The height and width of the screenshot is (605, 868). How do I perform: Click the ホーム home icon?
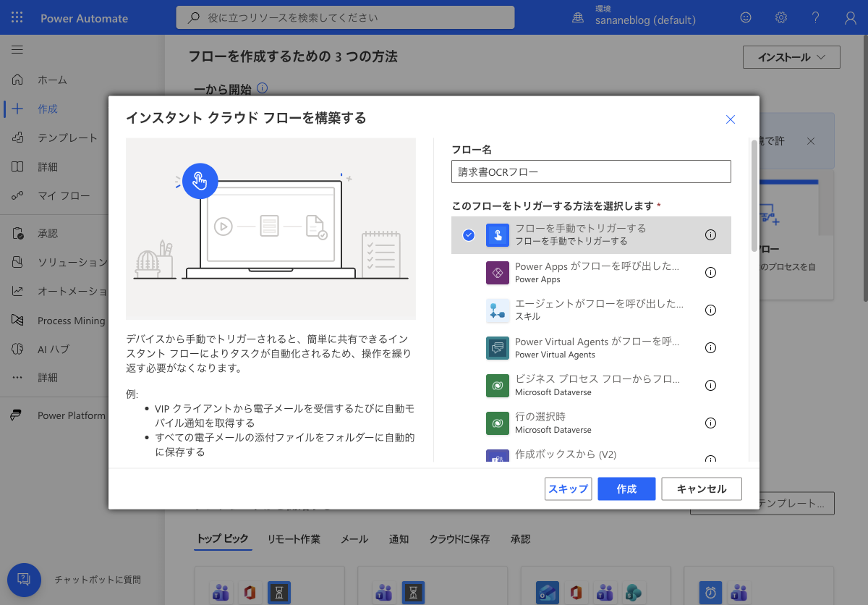pyautogui.click(x=18, y=80)
